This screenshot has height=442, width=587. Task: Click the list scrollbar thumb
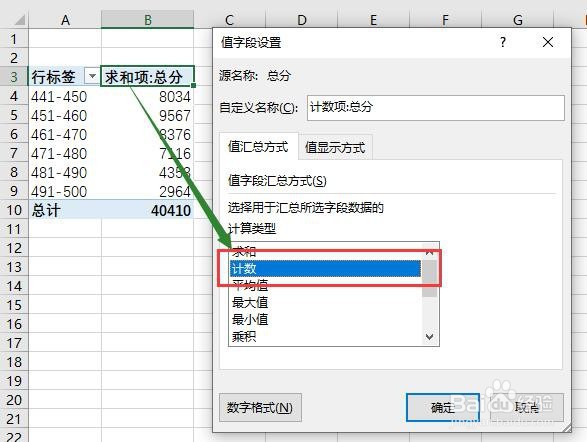(x=430, y=278)
